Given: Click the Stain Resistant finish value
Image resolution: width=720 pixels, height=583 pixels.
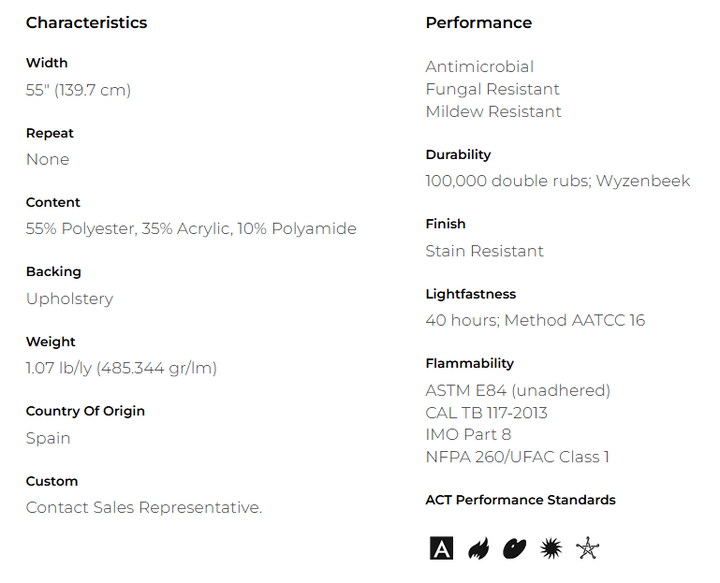Looking at the screenshot, I should coord(485,251).
